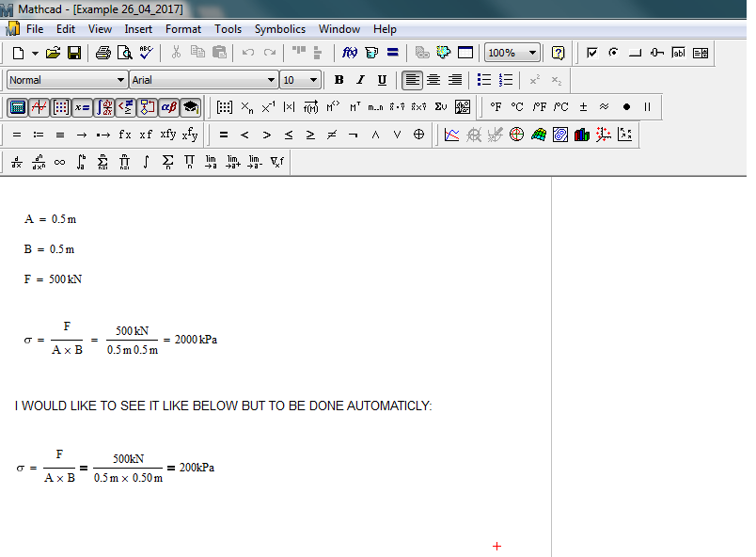The width and height of the screenshot is (756, 557).
Task: Toggle superscript formatting
Action: tap(535, 80)
